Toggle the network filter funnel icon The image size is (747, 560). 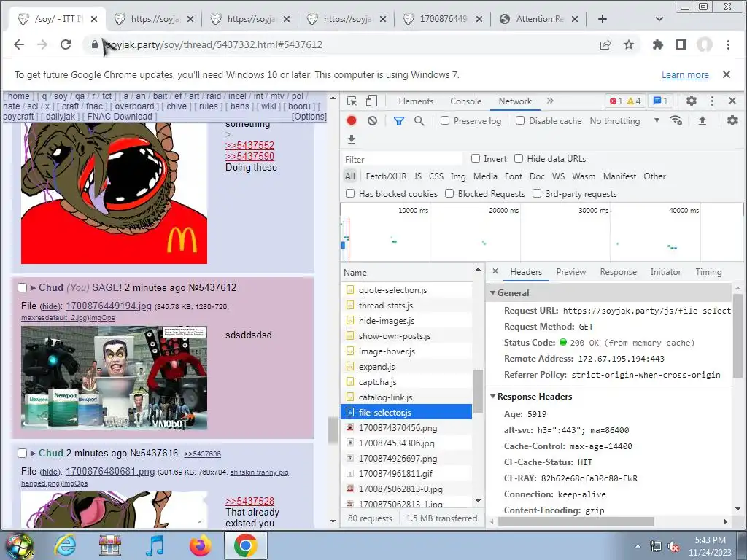[399, 121]
